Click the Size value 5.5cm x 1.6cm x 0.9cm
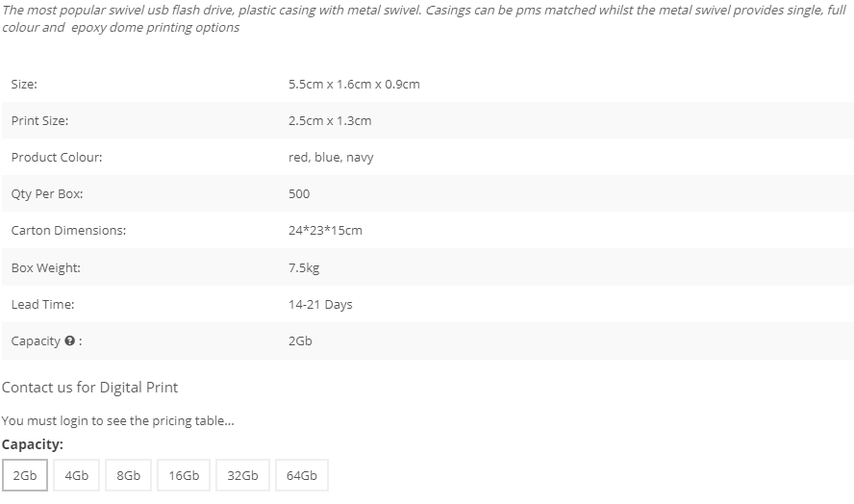Viewport: 854px width, 504px height. click(354, 84)
